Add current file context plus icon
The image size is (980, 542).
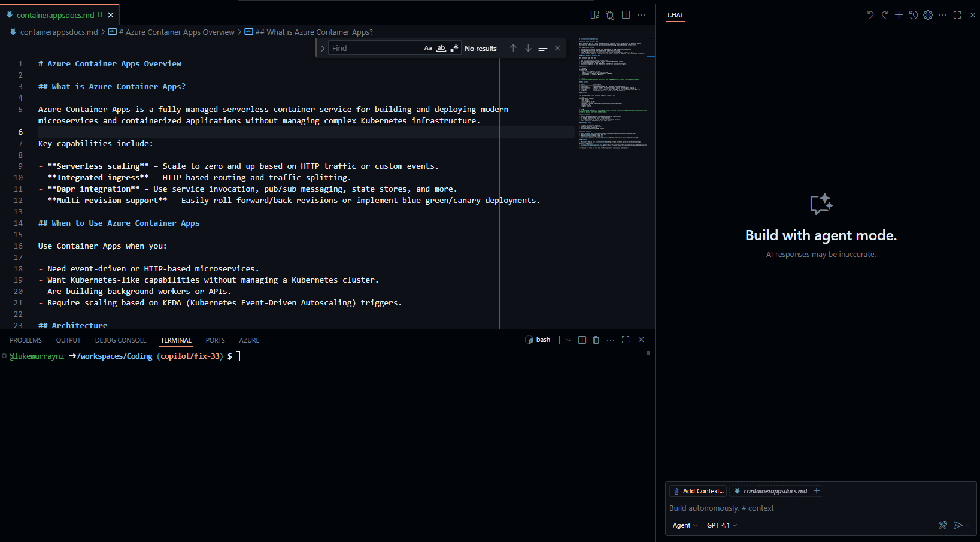(x=817, y=491)
